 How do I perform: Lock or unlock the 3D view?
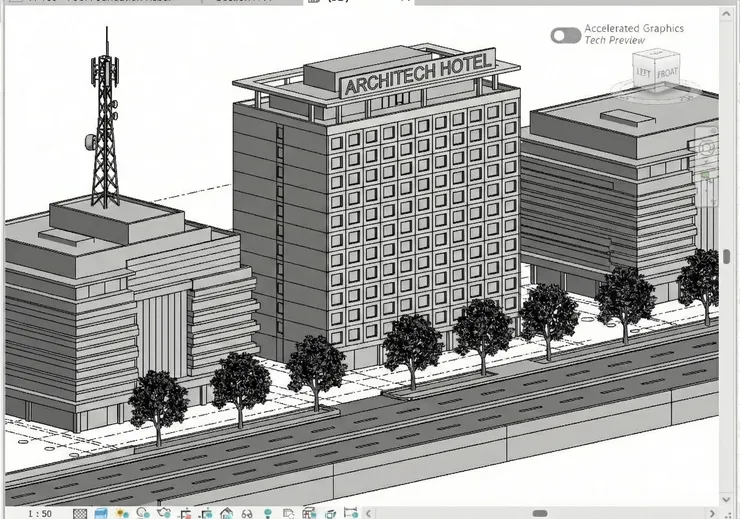pos(227,513)
